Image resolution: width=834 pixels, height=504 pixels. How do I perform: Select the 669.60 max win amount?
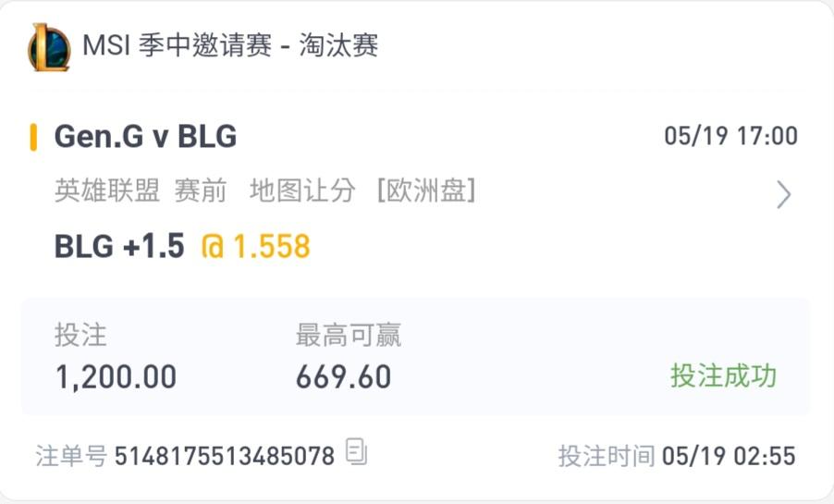click(x=344, y=376)
